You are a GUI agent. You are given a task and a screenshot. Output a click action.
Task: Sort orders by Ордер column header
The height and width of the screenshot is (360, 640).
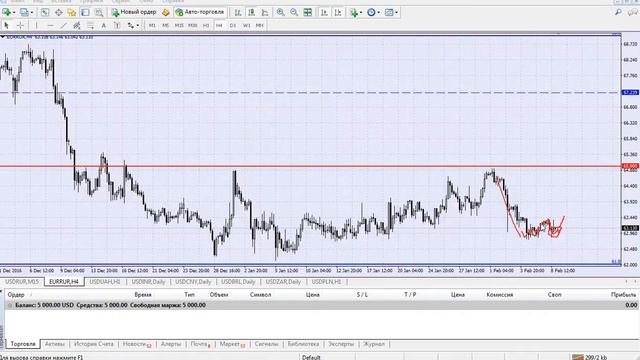[x=16, y=294]
